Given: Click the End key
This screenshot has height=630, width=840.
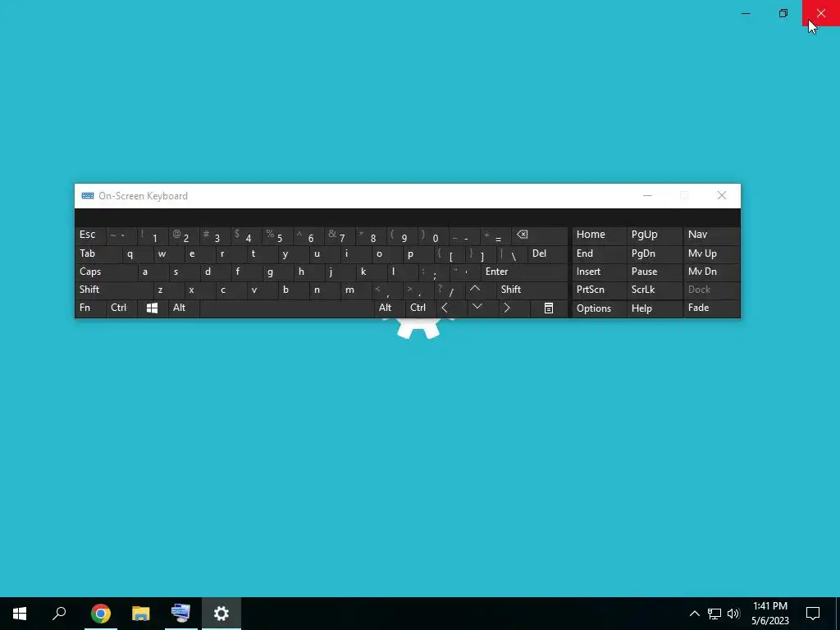Looking at the screenshot, I should click(600, 253).
